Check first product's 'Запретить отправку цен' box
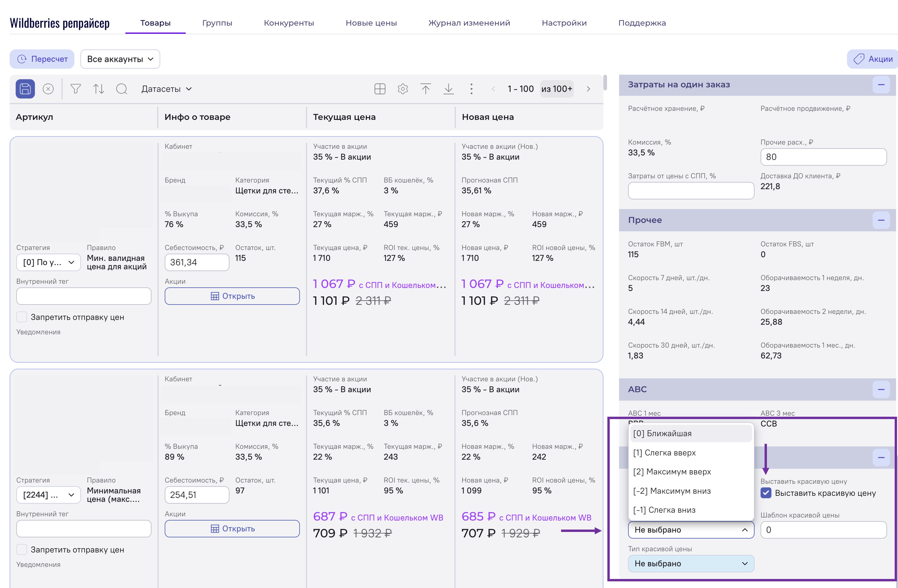 coord(22,317)
